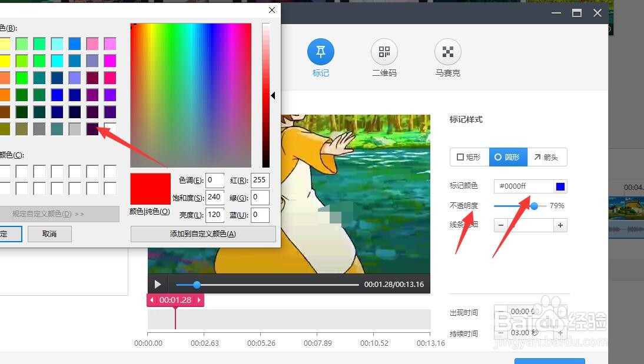Pick a color in the spectrum gradient area
644x364 pixels.
(x=191, y=95)
